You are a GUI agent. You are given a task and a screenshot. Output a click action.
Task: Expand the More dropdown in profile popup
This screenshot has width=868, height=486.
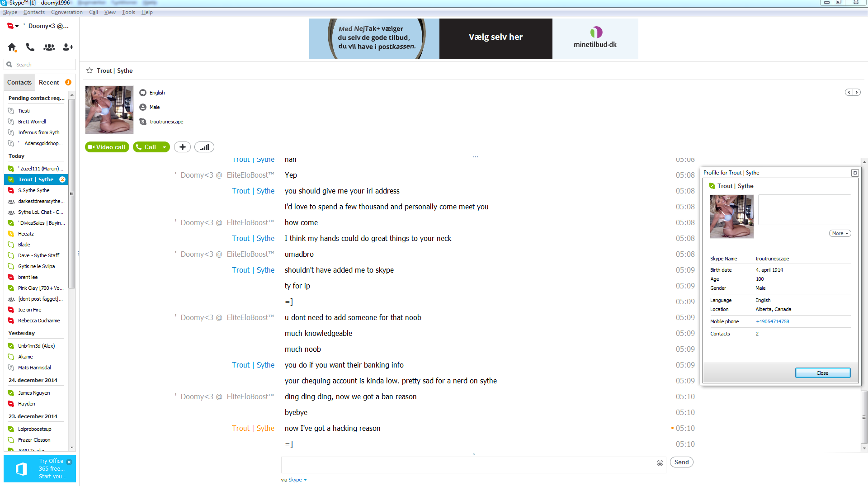pyautogui.click(x=840, y=233)
